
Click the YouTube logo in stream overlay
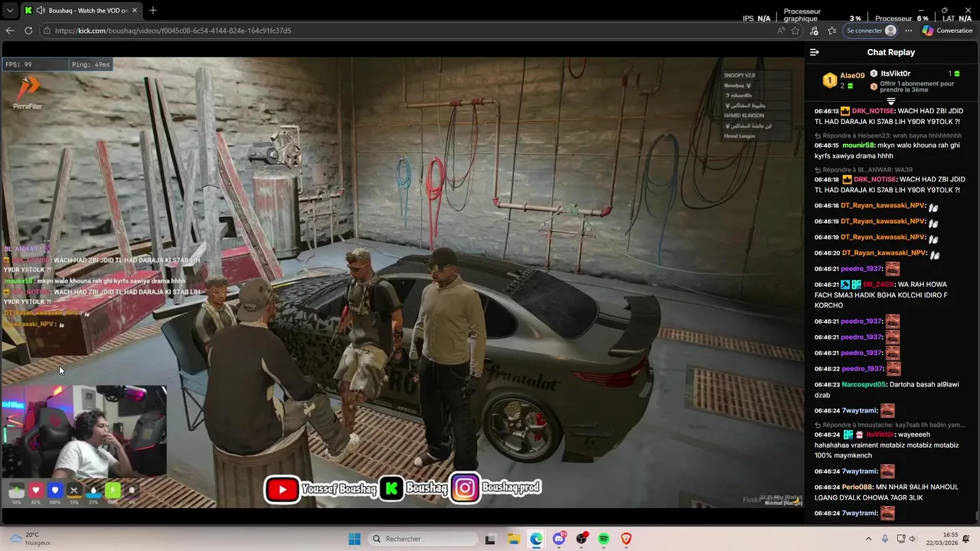[283, 490]
